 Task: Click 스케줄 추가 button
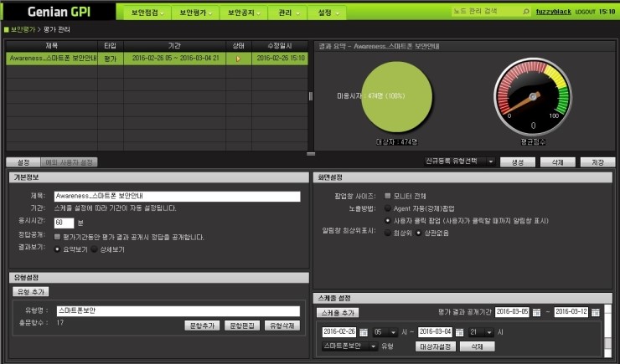click(x=338, y=313)
